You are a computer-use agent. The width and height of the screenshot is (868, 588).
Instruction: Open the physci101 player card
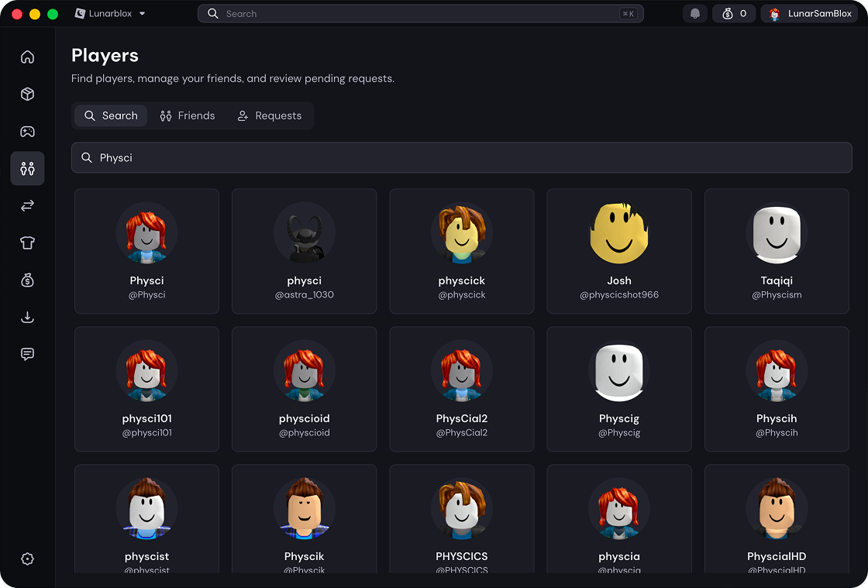146,389
